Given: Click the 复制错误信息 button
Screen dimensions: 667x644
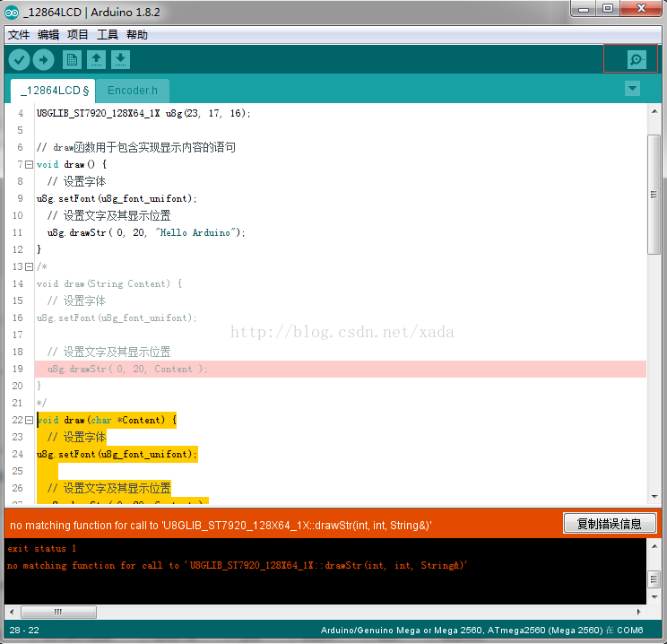Looking at the screenshot, I should (610, 524).
